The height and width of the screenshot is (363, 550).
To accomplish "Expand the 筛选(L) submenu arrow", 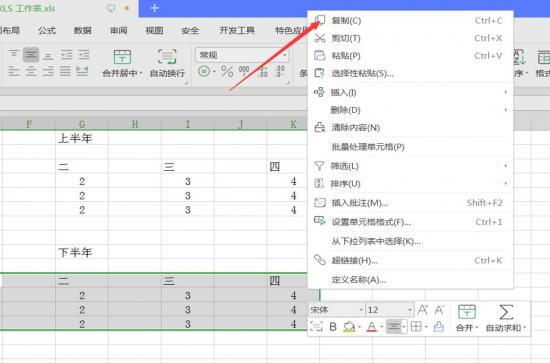I will click(505, 166).
